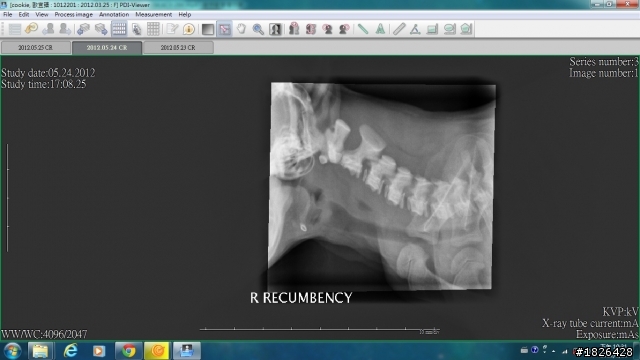This screenshot has height=360, width=640.
Task: Select the window level gradient tool
Action: (208, 29)
